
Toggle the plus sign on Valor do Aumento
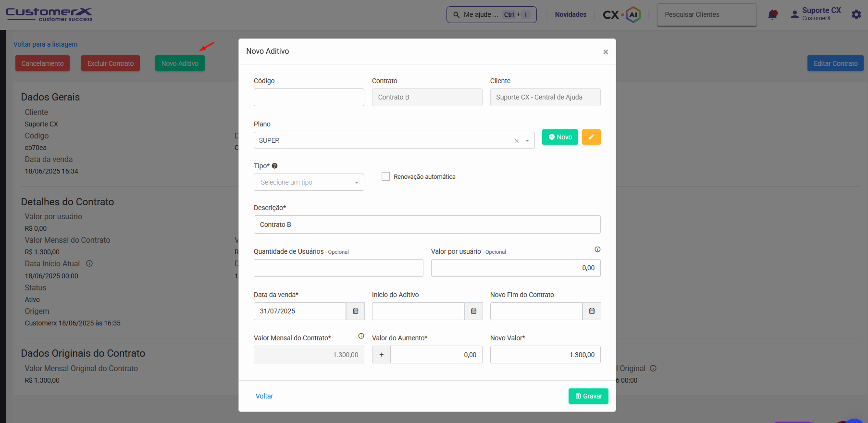pyautogui.click(x=382, y=355)
